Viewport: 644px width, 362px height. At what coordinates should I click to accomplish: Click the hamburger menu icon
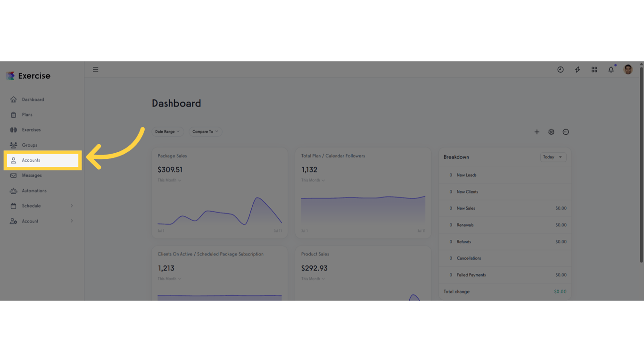point(95,69)
